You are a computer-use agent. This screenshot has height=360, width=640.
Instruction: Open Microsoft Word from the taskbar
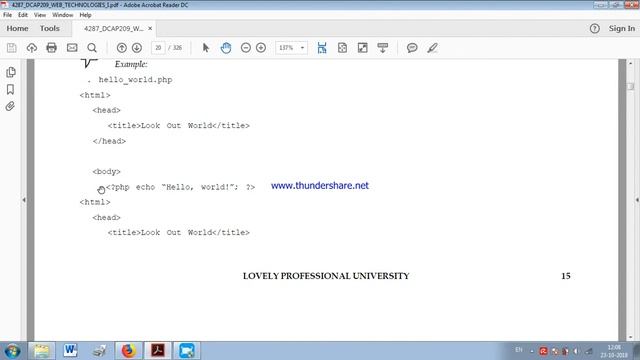(70, 351)
